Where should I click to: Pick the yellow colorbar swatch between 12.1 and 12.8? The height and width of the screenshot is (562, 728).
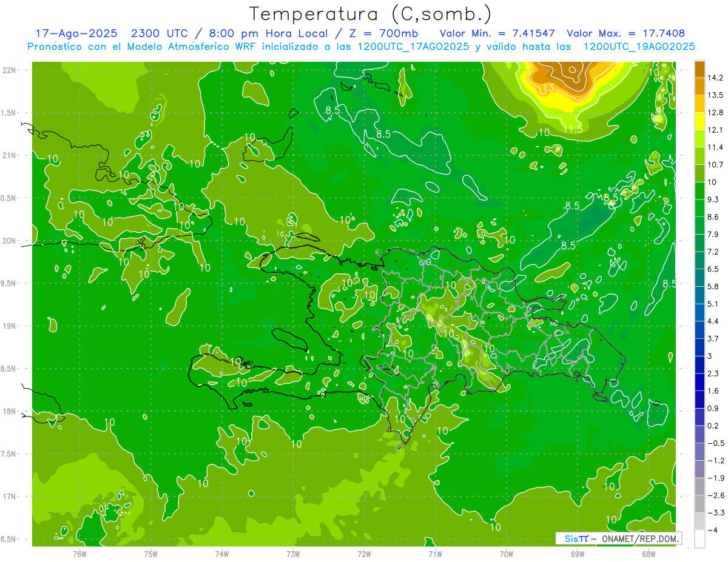699,121
